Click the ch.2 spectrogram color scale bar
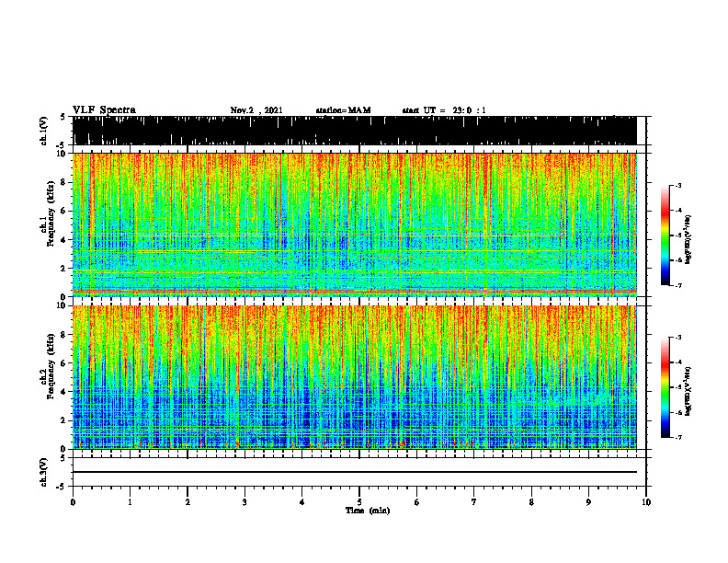The width and height of the screenshot is (728, 563). click(x=665, y=387)
